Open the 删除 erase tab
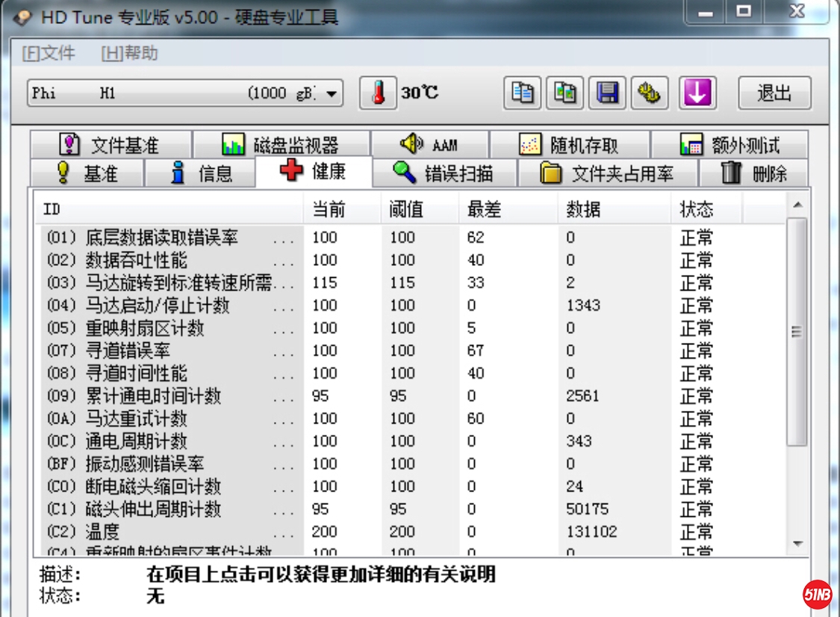The image size is (840, 617). coord(754,173)
